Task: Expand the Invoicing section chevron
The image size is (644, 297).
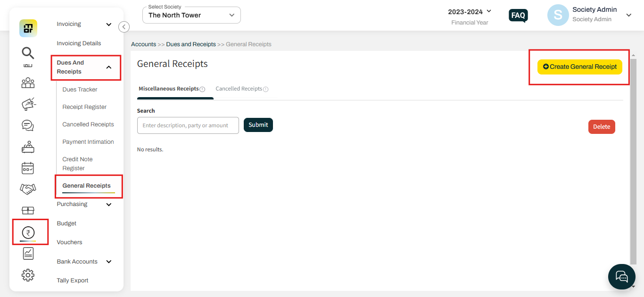Action: pyautogui.click(x=108, y=24)
